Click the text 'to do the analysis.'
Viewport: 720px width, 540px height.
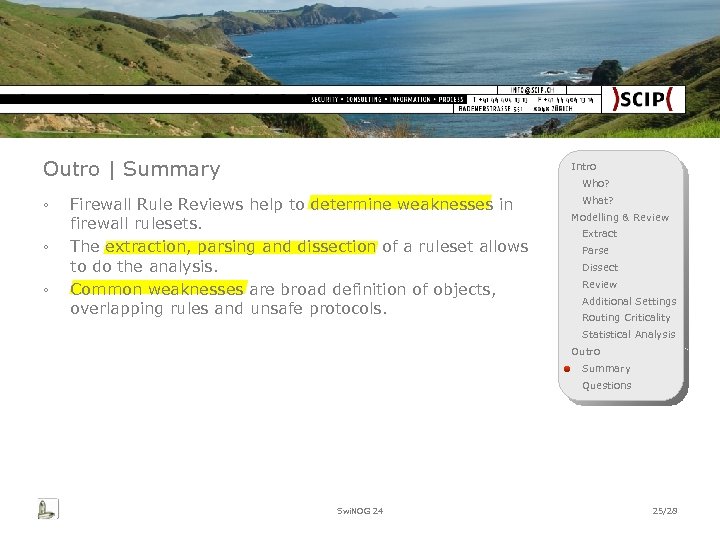[x=144, y=266]
